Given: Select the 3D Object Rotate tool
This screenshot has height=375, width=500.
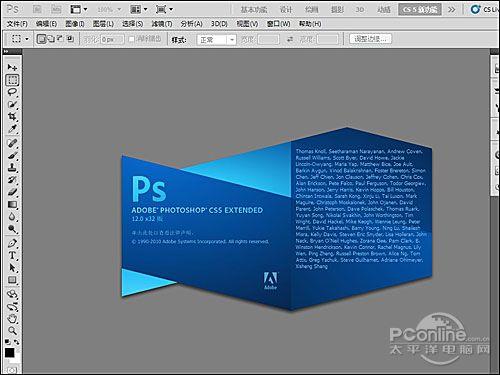Looking at the screenshot, I should pyautogui.click(x=12, y=294).
